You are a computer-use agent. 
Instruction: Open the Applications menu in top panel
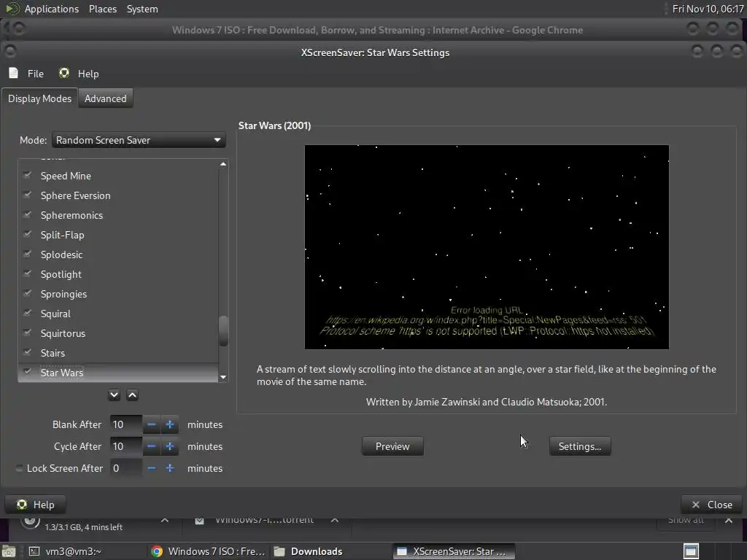pos(52,9)
